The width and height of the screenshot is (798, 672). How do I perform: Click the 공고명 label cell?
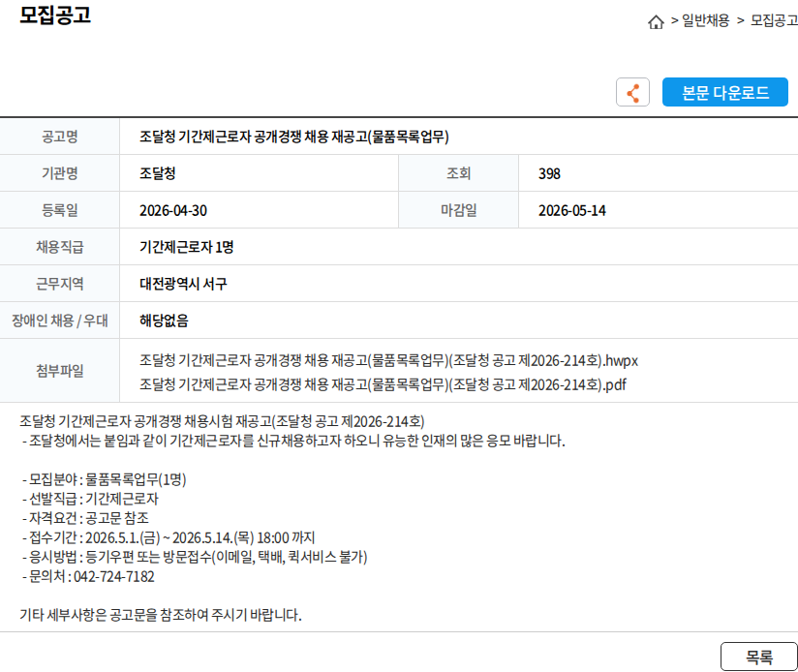[x=59, y=137]
